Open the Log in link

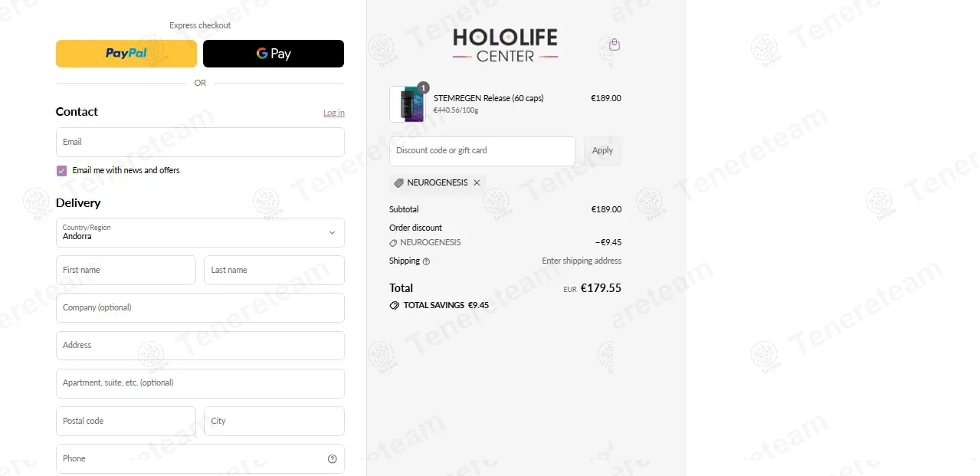(333, 113)
